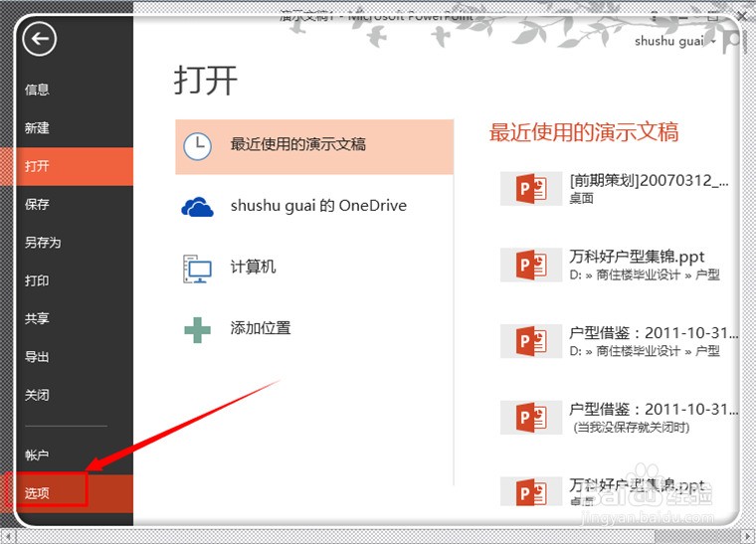Click PowerPoint icon beside [前期策划]20070312 file

[x=531, y=188]
